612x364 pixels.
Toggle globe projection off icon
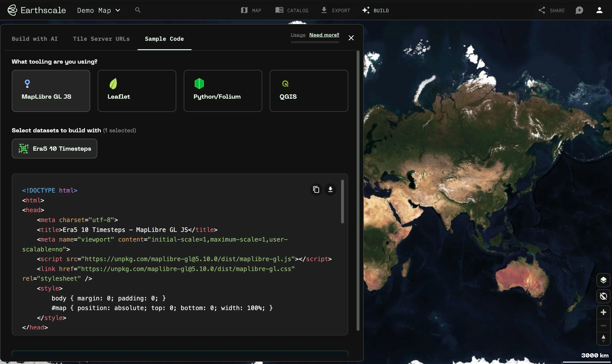(x=603, y=296)
